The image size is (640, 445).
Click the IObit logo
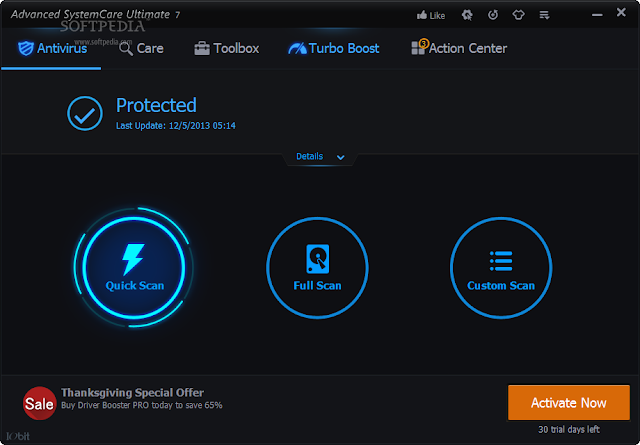18,436
